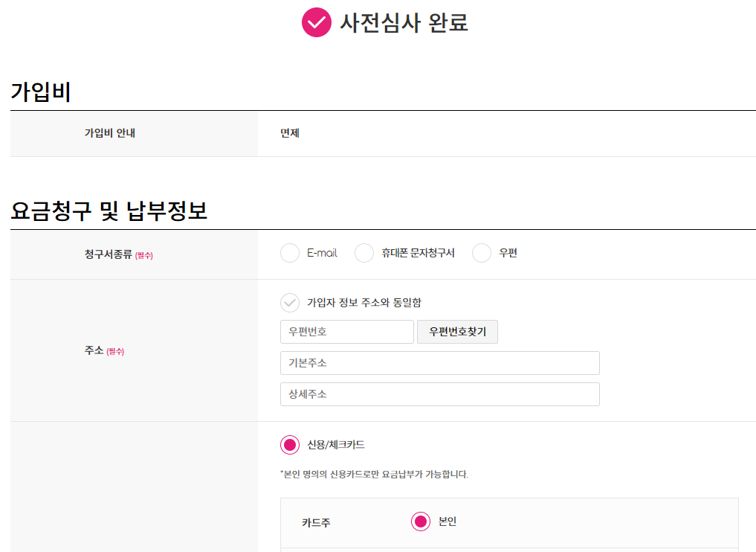This screenshot has height=552, width=756.
Task: Select the E-mail billing statement radio button
Action: point(289,253)
